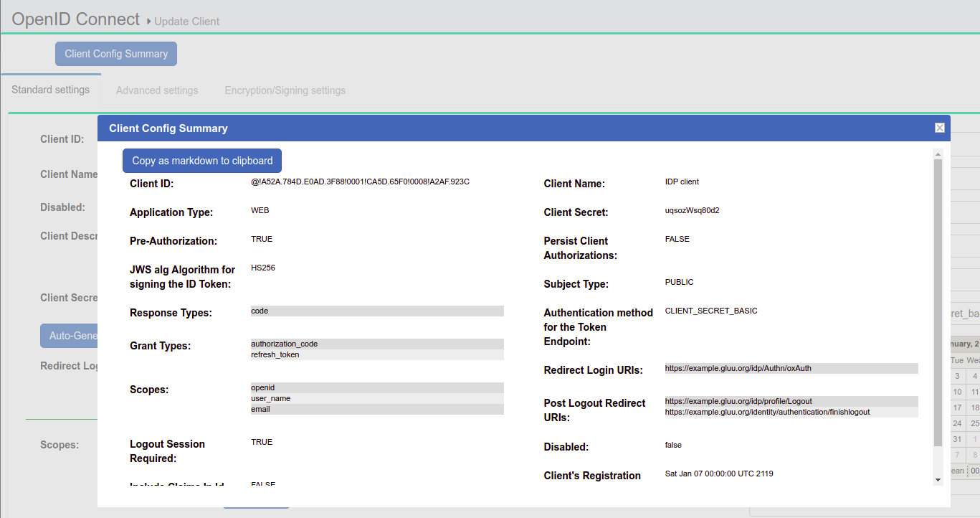Copy summary as markdown to clipboard
This screenshot has width=980, height=518.
point(202,161)
